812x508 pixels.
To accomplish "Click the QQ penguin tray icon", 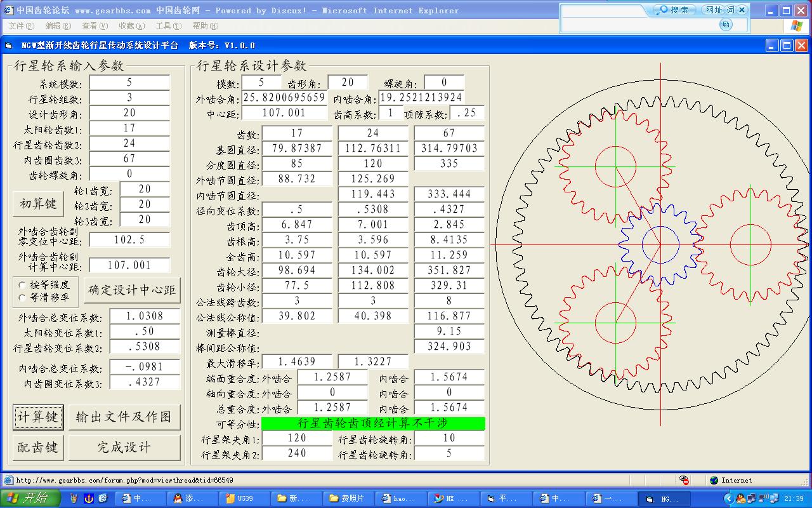I will pyautogui.click(x=740, y=498).
